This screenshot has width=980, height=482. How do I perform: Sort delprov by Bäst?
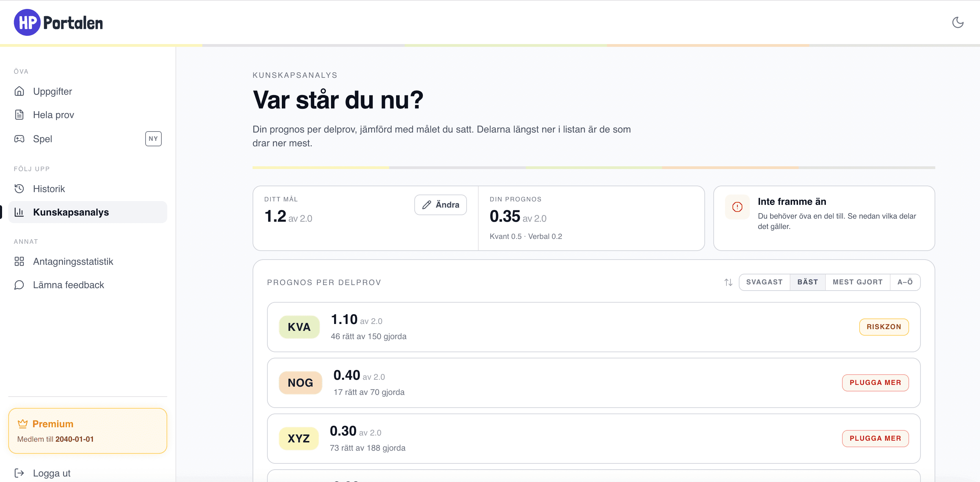click(x=807, y=282)
